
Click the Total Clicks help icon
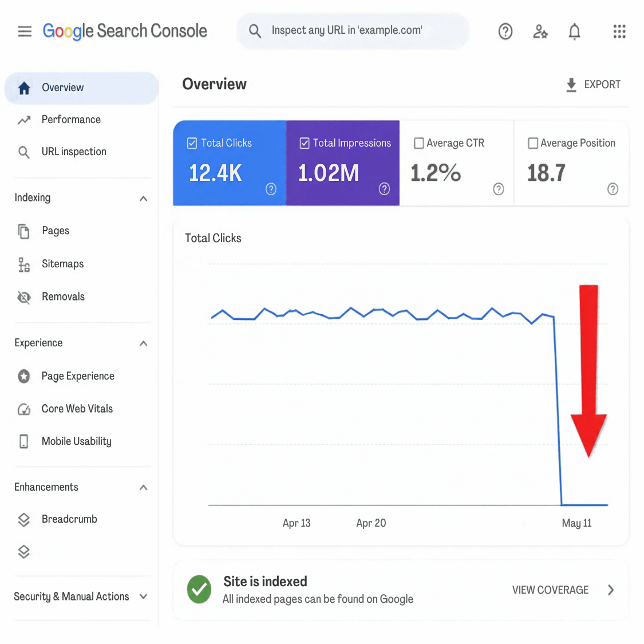coord(271,189)
